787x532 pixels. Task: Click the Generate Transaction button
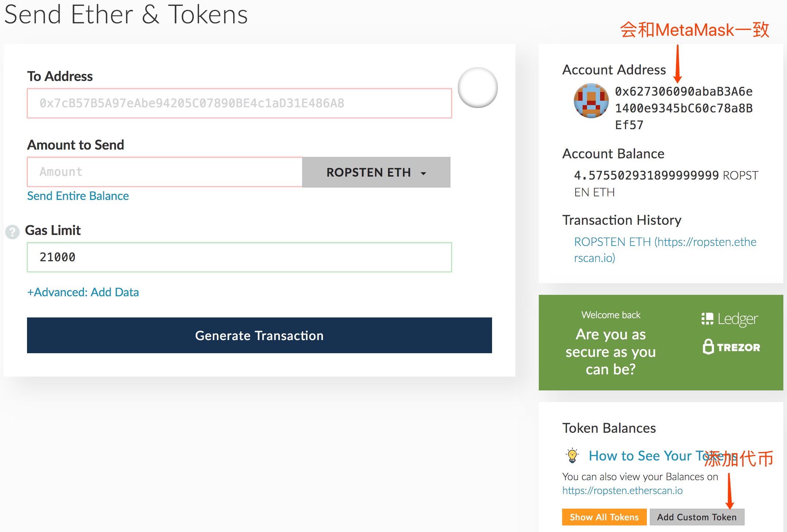point(260,335)
